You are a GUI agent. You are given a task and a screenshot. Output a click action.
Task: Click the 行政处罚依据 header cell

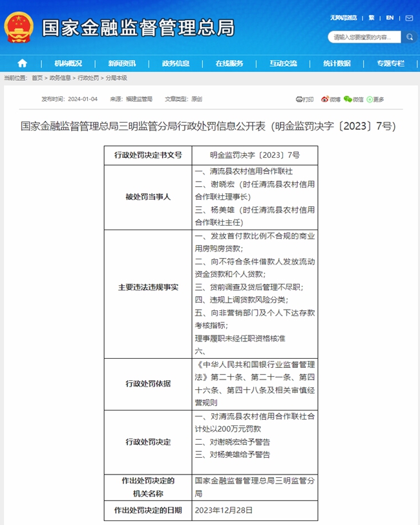(148, 383)
